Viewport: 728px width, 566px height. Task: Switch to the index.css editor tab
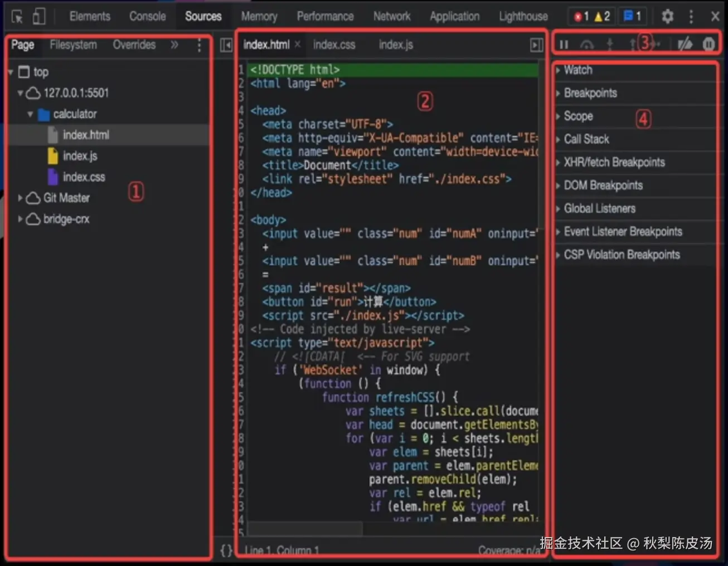(334, 45)
